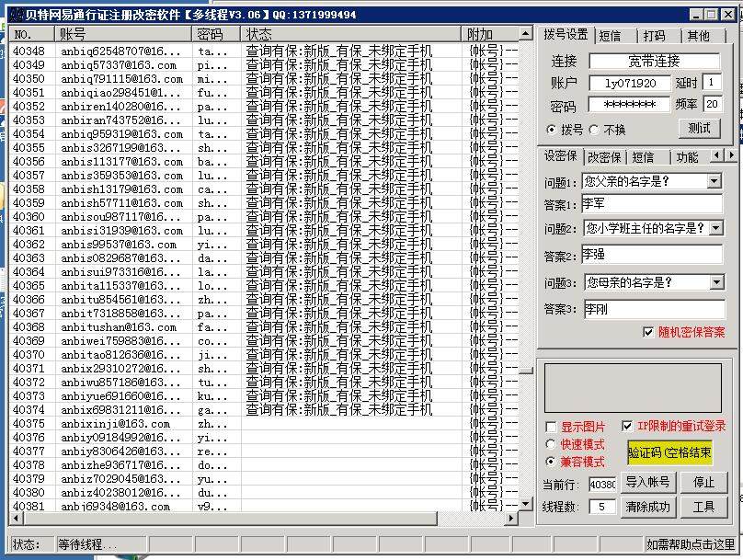Click the yellow 验证码 captcha field
This screenshot has width=743, height=560.
pos(669,452)
